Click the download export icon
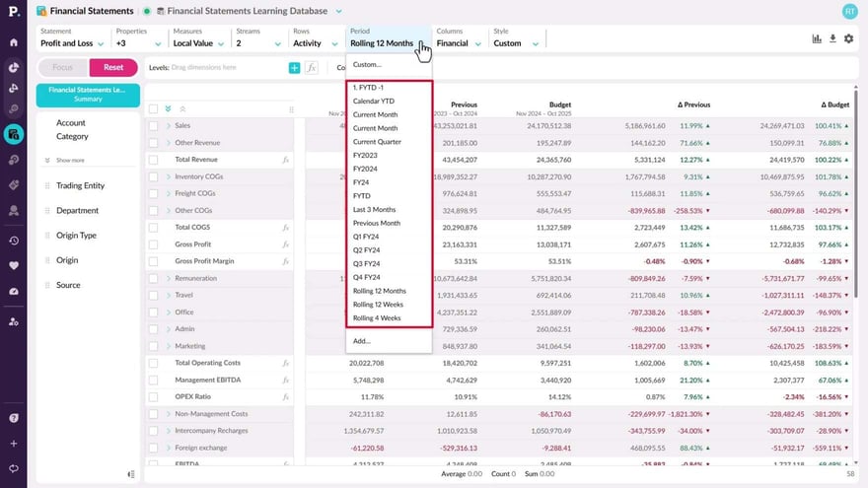868x488 pixels. [832, 38]
